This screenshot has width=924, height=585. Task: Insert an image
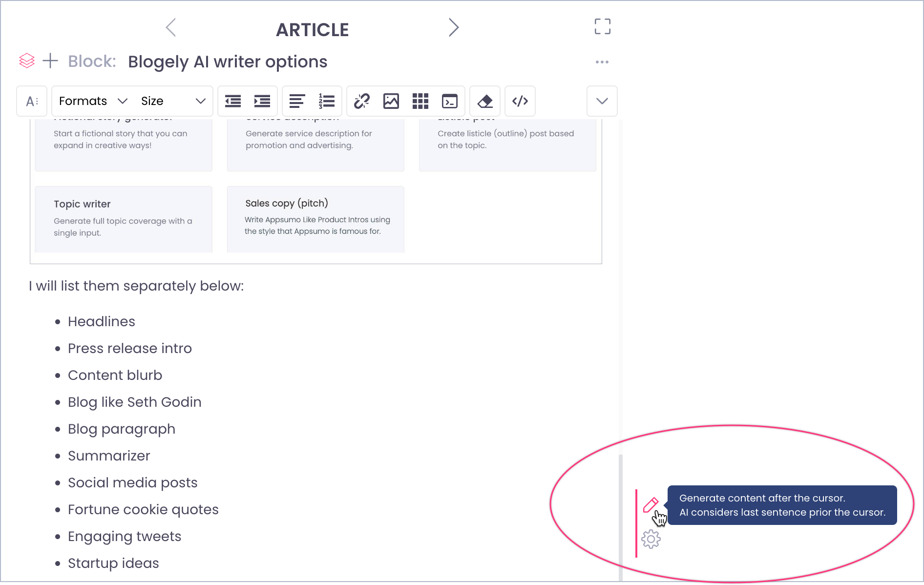[391, 101]
